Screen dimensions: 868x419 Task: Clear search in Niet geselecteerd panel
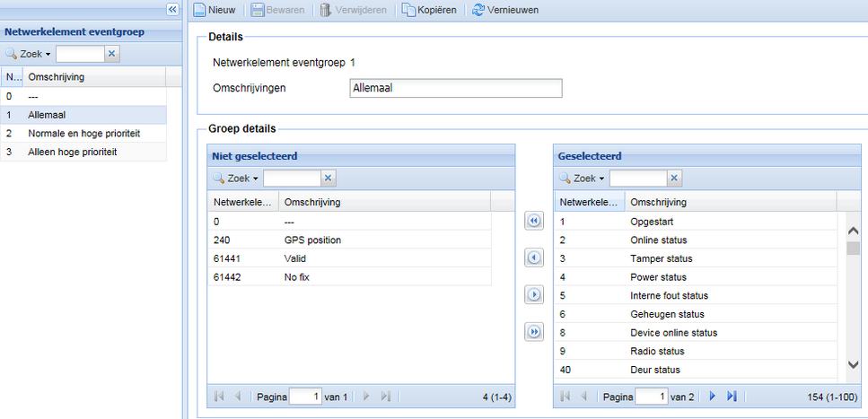click(329, 179)
